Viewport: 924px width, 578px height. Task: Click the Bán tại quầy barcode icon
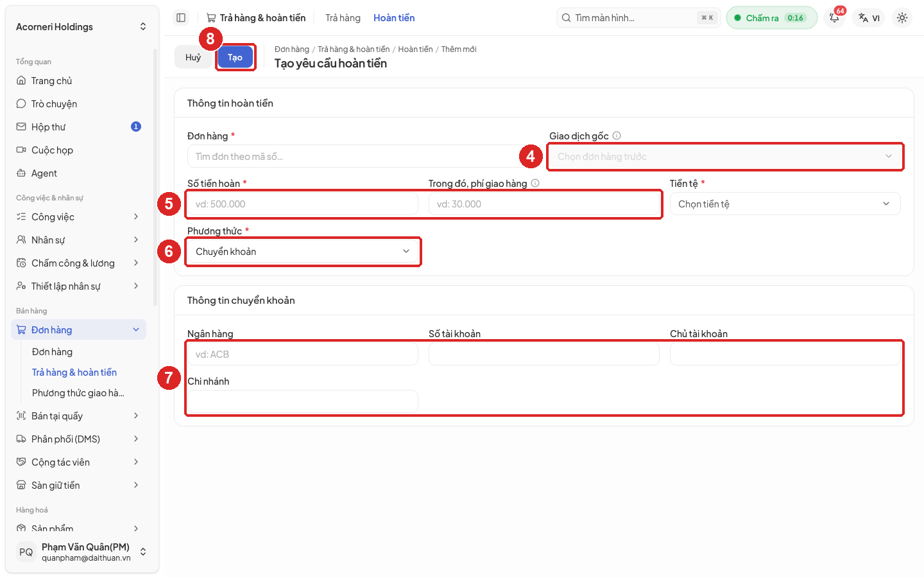pos(21,416)
